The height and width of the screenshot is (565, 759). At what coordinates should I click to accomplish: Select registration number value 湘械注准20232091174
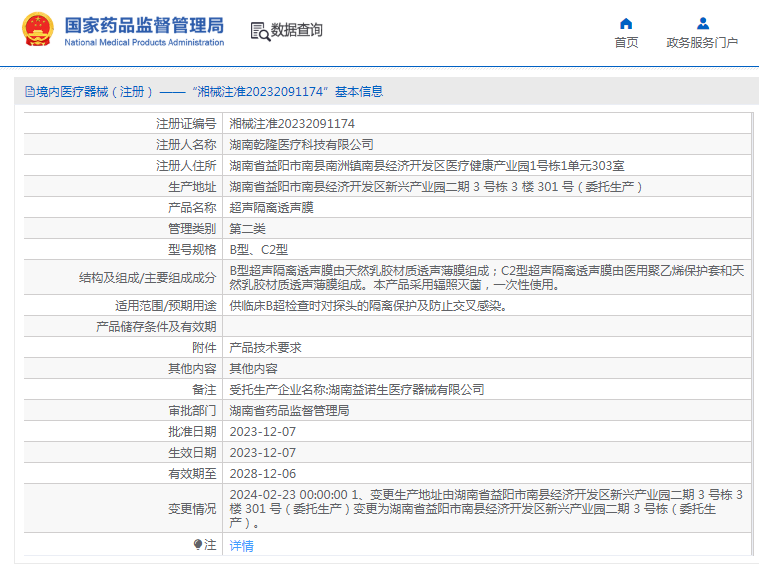pyautogui.click(x=292, y=124)
